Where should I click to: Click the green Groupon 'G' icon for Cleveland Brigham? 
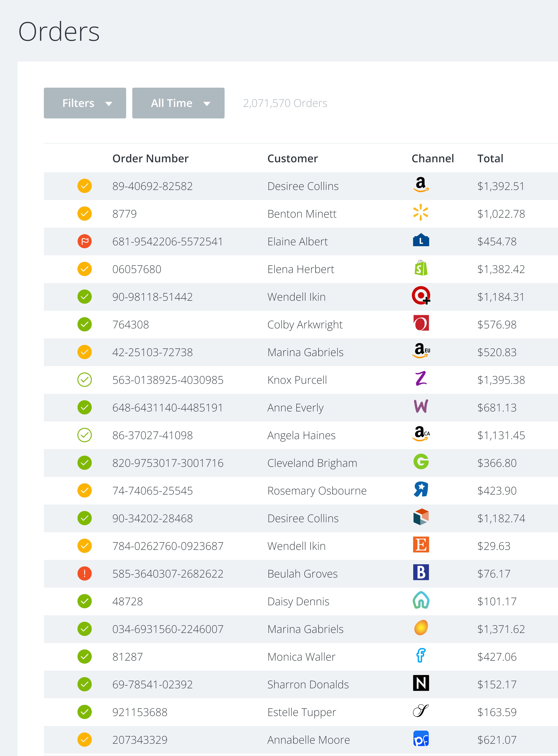pyautogui.click(x=421, y=462)
